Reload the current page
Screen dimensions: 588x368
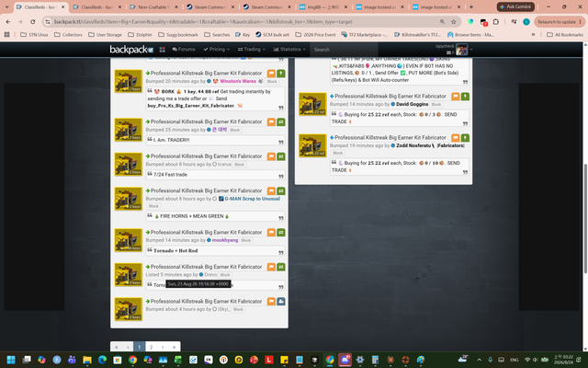[x=33, y=22]
